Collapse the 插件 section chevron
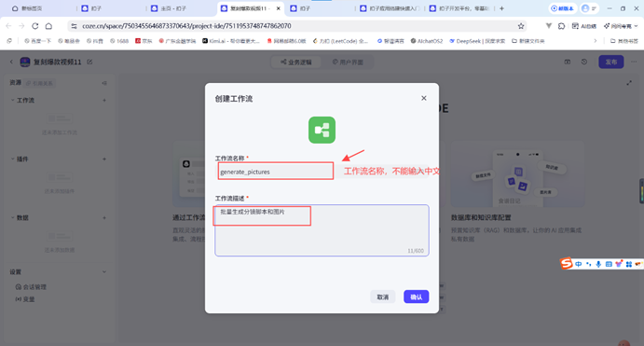This screenshot has width=644, height=346. tap(12, 159)
